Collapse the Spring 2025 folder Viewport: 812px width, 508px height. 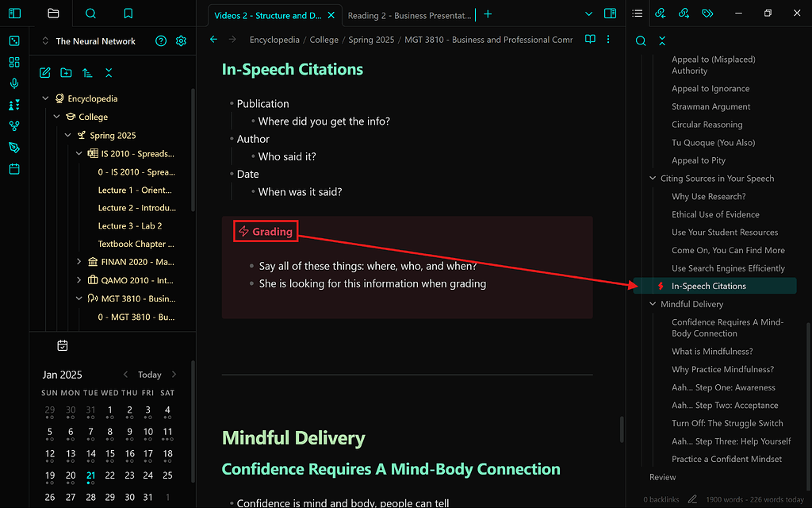click(x=67, y=135)
